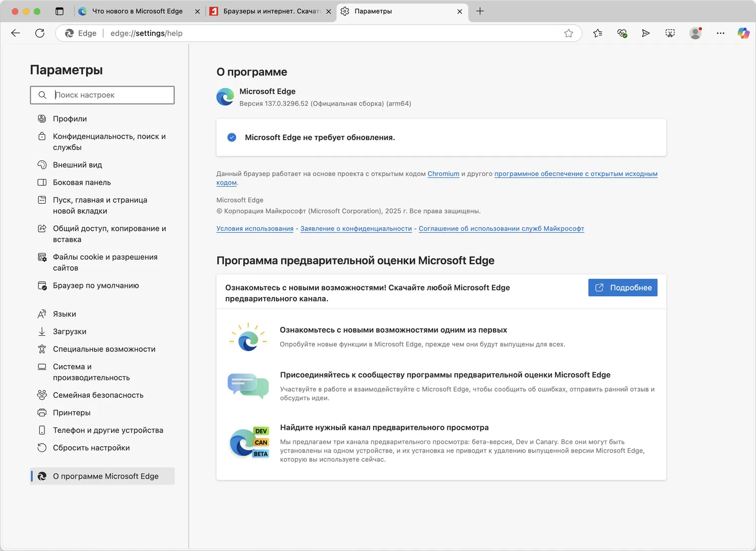Click the Edge site info badge
This screenshot has height=551, width=756.
click(81, 33)
